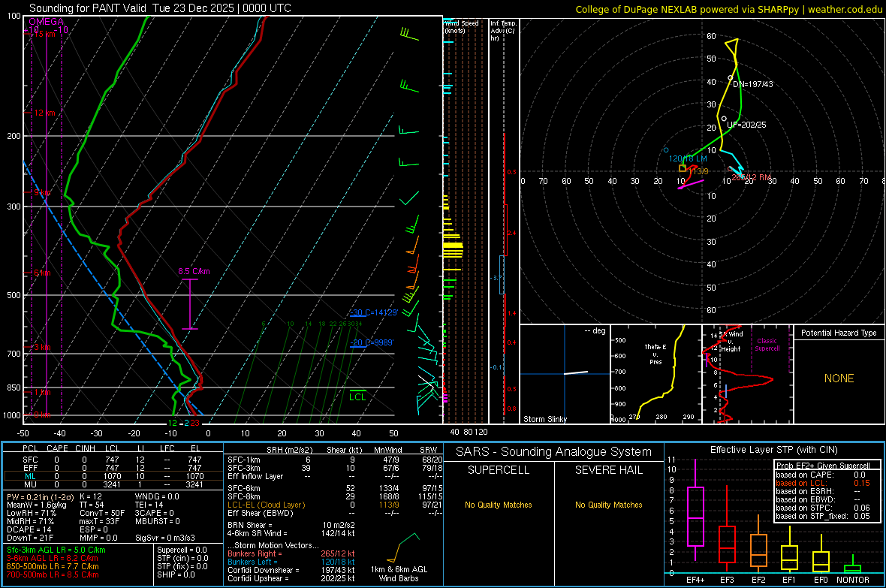The width and height of the screenshot is (886, 588).
Task: Select the OMEGA label on the skew-T
Action: (47, 22)
